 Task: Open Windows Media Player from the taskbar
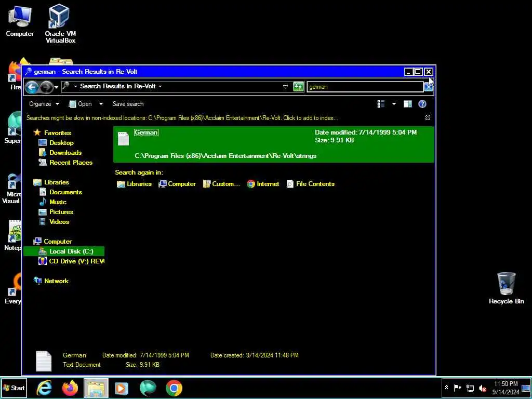[x=122, y=388]
